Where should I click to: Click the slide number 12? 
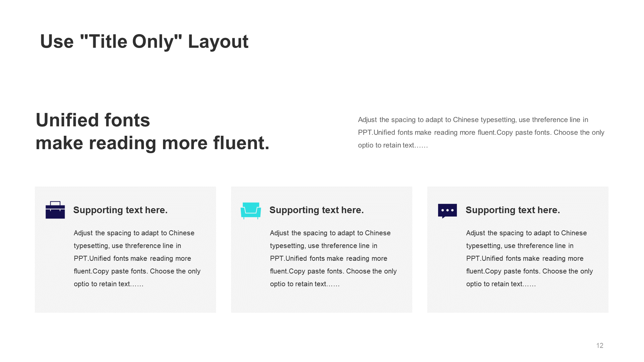tap(600, 346)
